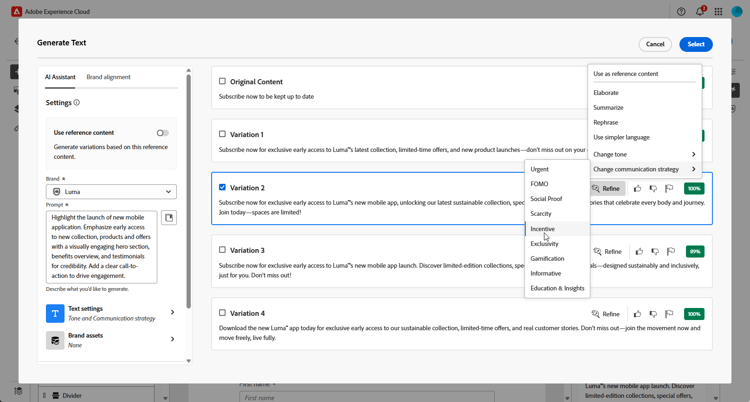Open the user profile avatar
The height and width of the screenshot is (402, 750).
pos(737,11)
